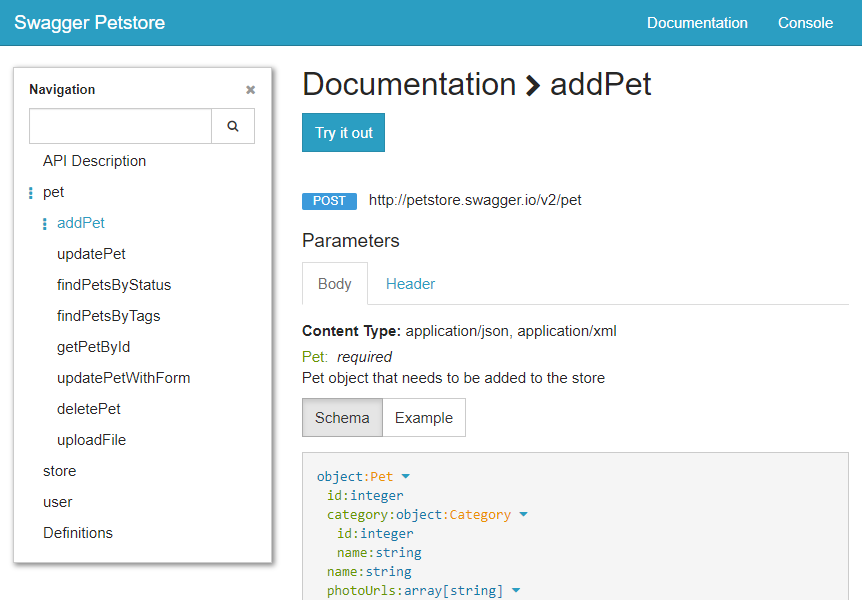Viewport: 862px width, 600px height.
Task: Focus the Navigation search input field
Action: tap(120, 126)
